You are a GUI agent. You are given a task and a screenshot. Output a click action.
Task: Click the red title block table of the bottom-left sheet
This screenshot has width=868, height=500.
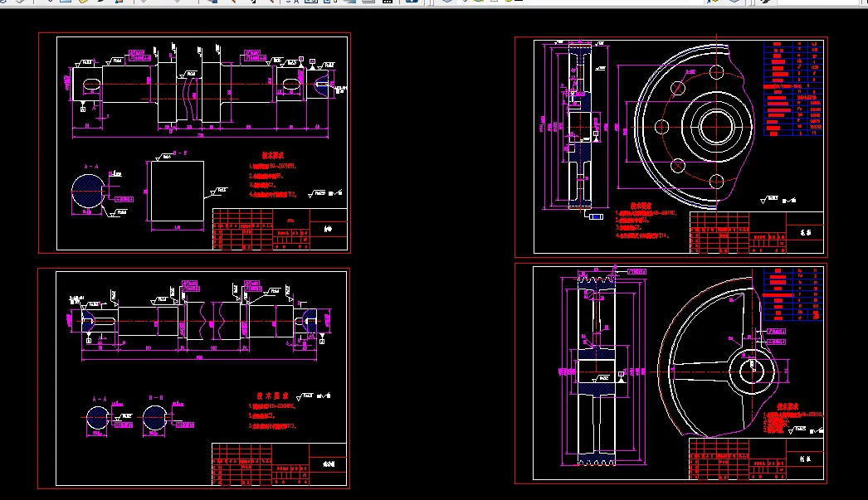pyautogui.click(x=279, y=464)
